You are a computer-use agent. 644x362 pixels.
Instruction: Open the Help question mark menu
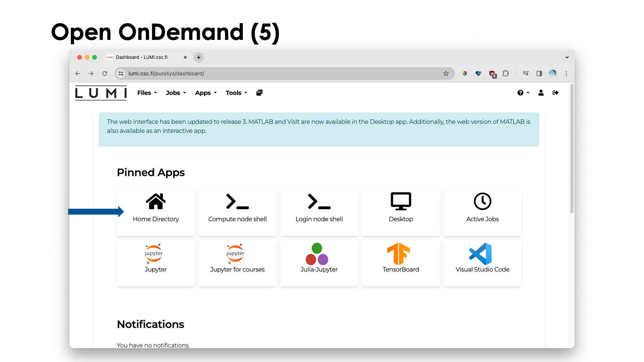pos(523,93)
